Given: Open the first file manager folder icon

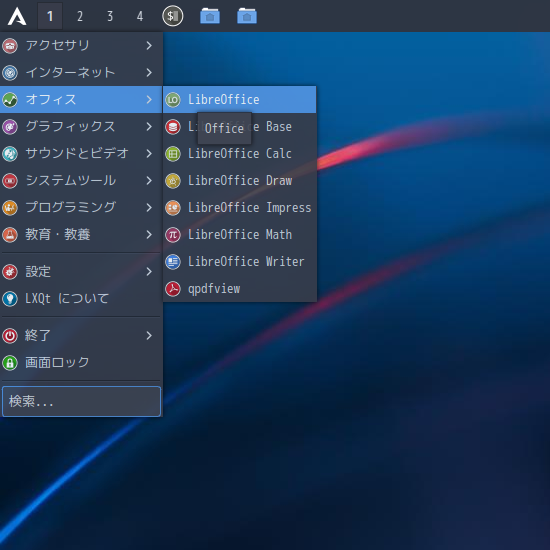Looking at the screenshot, I should point(210,16).
